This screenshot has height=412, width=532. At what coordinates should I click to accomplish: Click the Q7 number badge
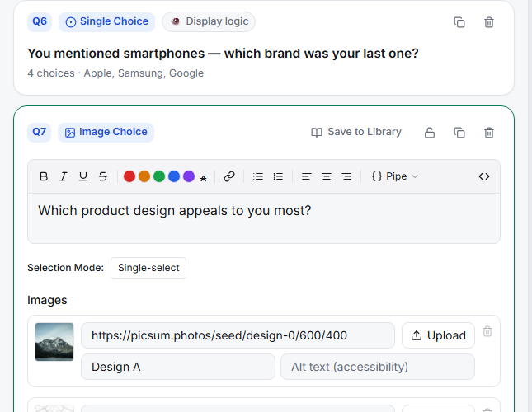point(39,132)
